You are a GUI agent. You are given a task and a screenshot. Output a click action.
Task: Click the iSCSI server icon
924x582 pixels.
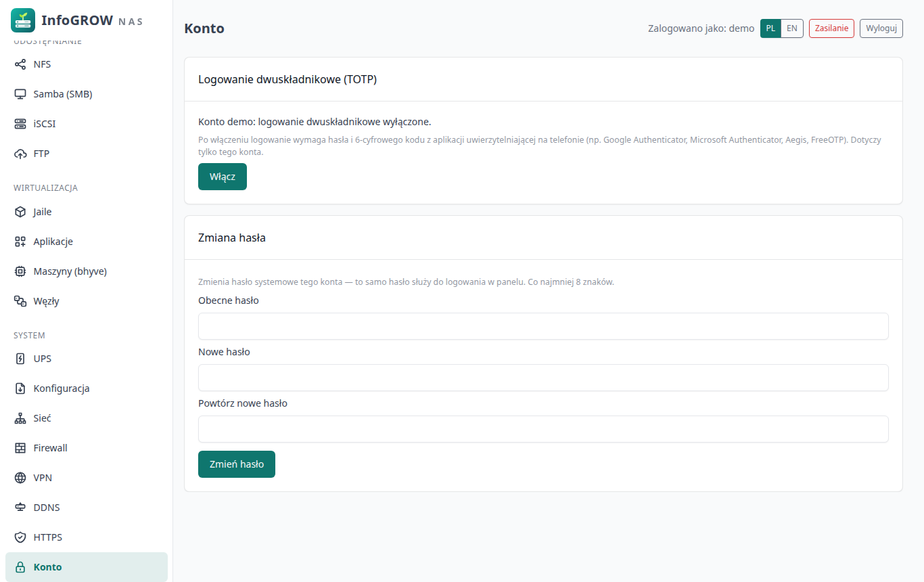pyautogui.click(x=20, y=124)
